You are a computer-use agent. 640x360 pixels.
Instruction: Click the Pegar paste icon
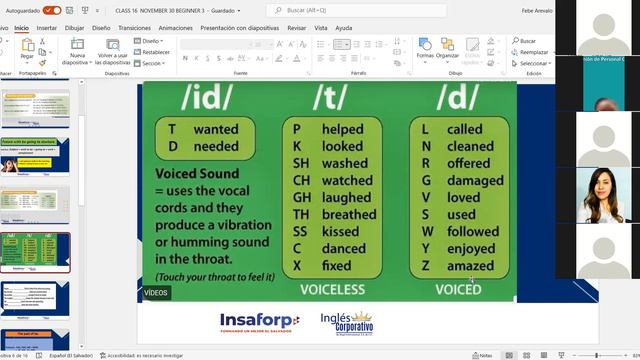27,45
